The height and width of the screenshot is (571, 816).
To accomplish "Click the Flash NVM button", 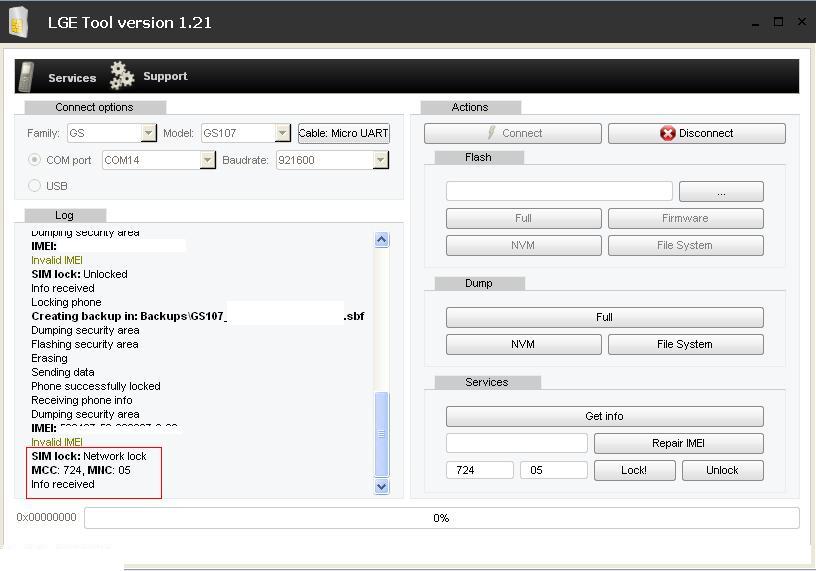I will pyautogui.click(x=524, y=245).
